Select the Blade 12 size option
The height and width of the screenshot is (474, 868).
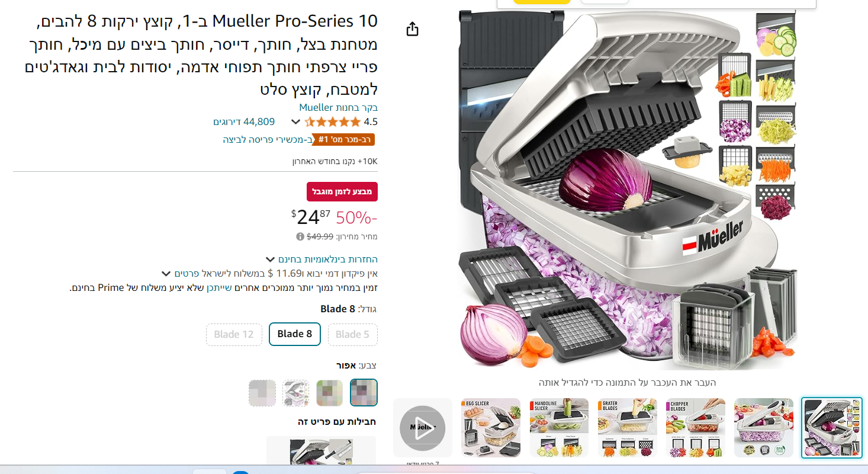tap(234, 334)
